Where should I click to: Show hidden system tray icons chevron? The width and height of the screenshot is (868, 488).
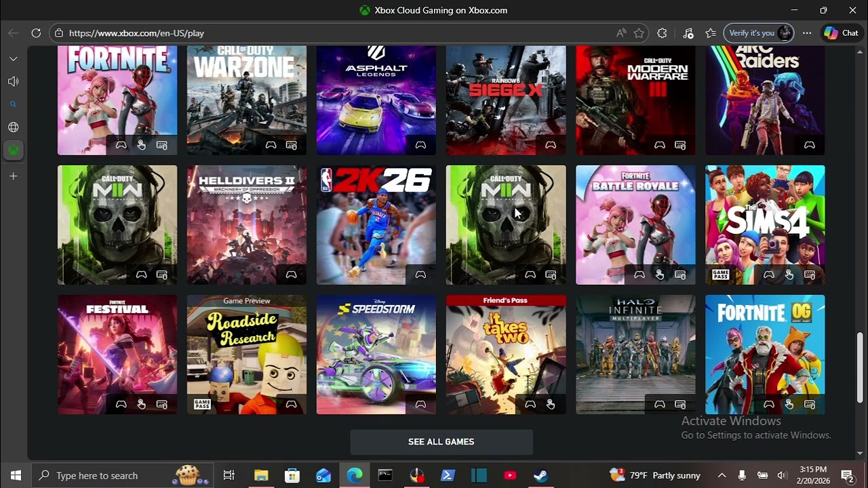coord(722,475)
